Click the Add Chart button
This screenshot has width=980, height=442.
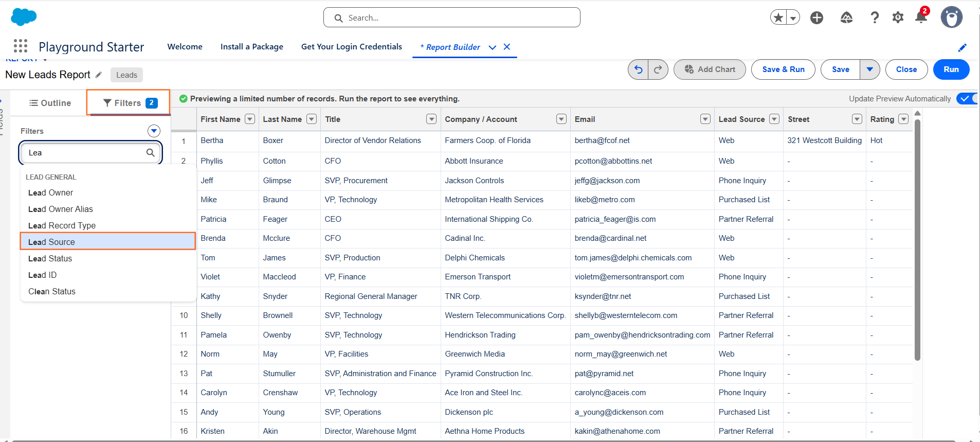(x=710, y=69)
